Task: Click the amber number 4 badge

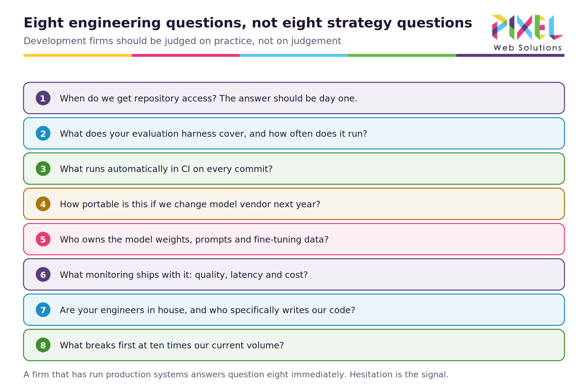Action: point(43,204)
